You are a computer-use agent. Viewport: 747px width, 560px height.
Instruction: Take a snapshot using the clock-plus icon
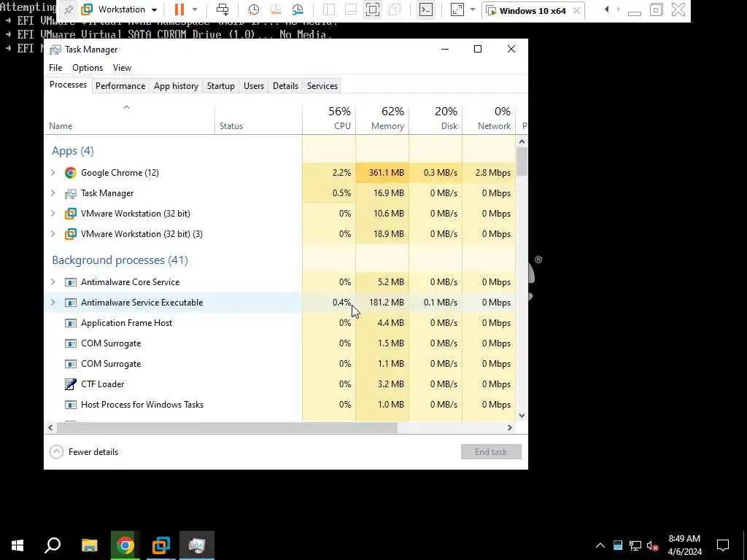click(x=253, y=9)
